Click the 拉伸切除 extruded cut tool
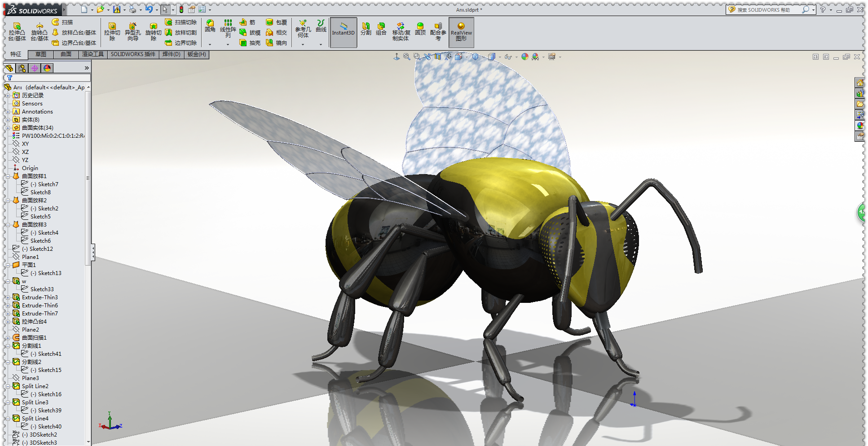Screen dimensions: 868x446 [x=112, y=32]
